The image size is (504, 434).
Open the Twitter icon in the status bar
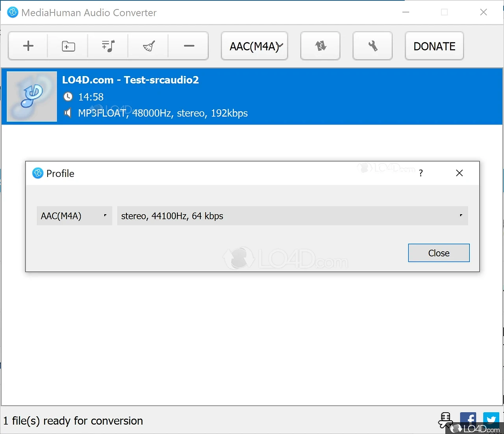(491, 421)
